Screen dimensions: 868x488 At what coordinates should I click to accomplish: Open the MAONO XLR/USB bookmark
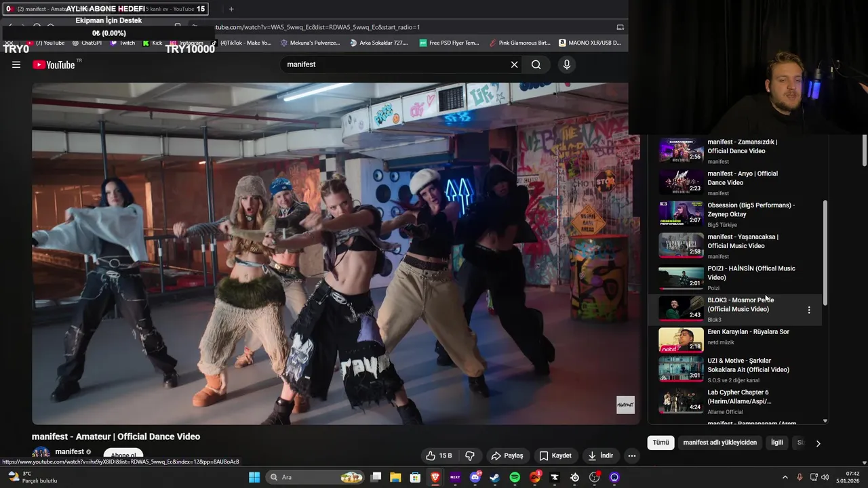[590, 43]
